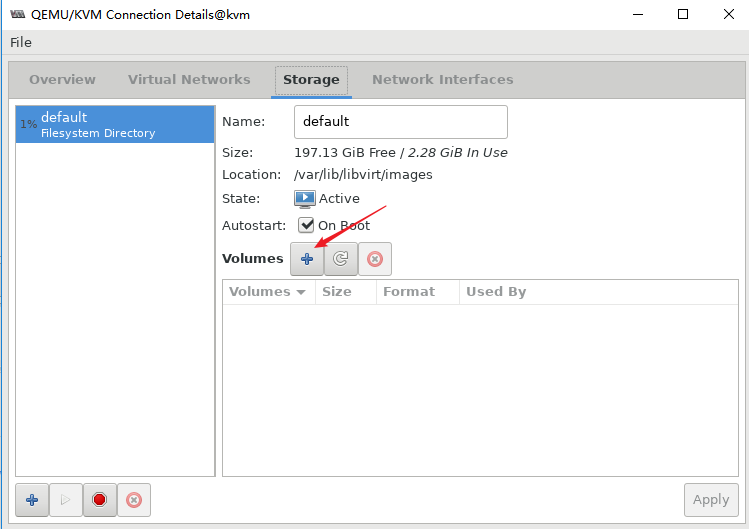Sort by Volumes column header arrow
The image size is (749, 529).
pos(301,292)
